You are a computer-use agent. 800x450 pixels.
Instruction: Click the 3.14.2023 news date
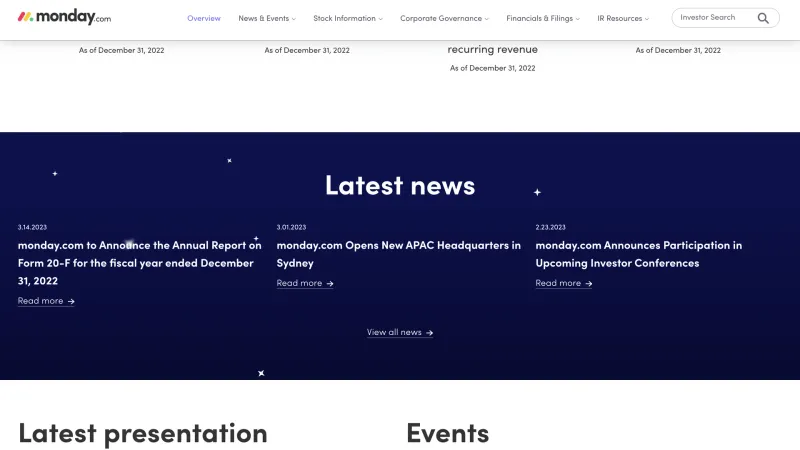tap(32, 227)
